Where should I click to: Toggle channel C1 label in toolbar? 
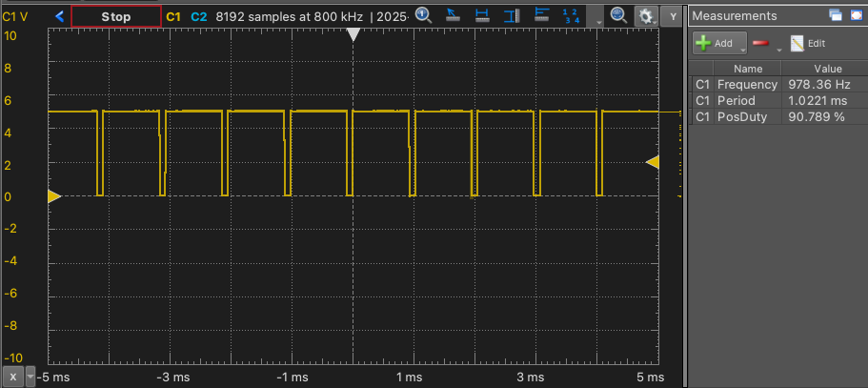coord(173,16)
